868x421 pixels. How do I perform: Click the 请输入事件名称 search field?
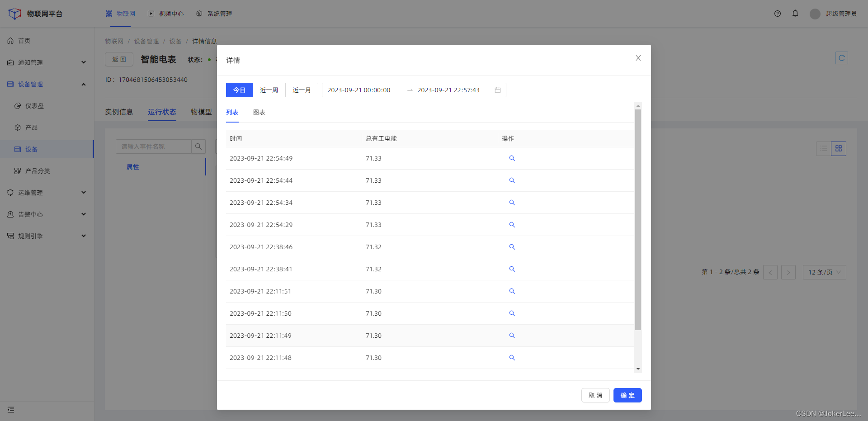(154, 147)
